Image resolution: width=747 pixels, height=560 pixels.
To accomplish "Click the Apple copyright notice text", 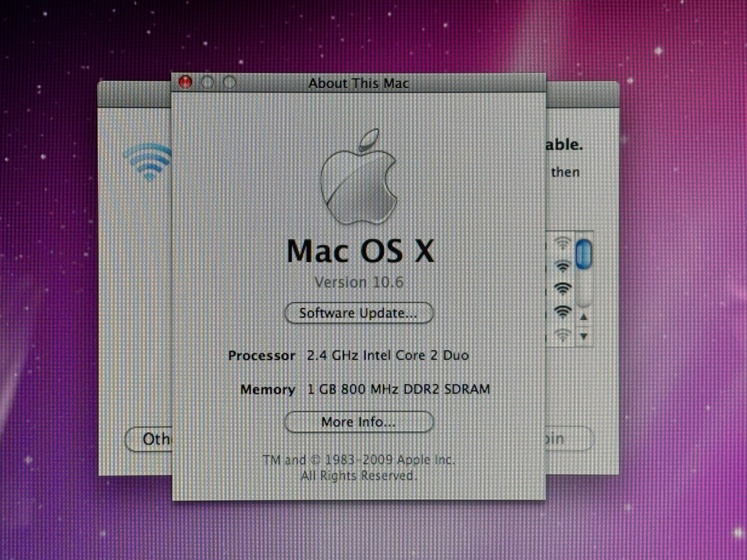I will click(x=359, y=468).
